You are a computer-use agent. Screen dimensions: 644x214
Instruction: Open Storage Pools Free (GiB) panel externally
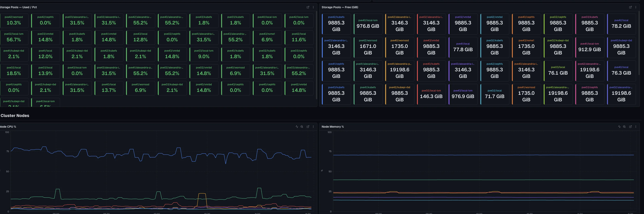630,7
